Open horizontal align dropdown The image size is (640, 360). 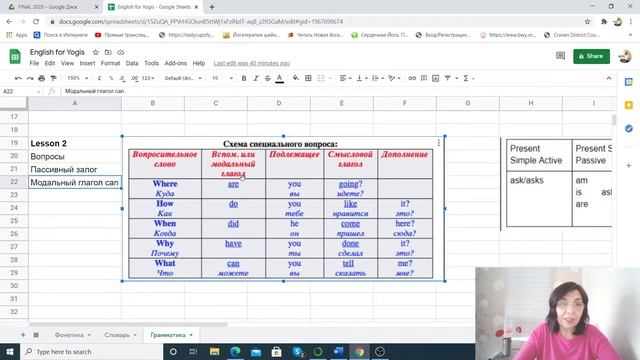[x=345, y=78]
